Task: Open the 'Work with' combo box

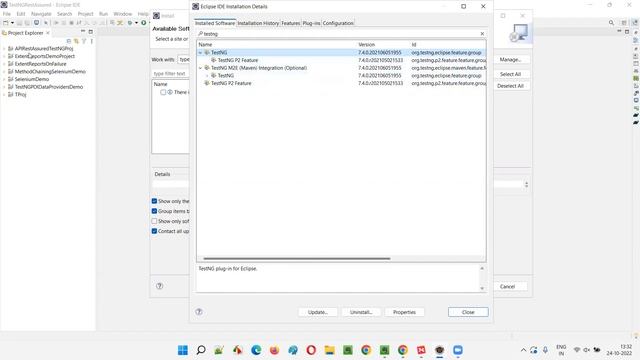Action: pyautogui.click(x=184, y=60)
